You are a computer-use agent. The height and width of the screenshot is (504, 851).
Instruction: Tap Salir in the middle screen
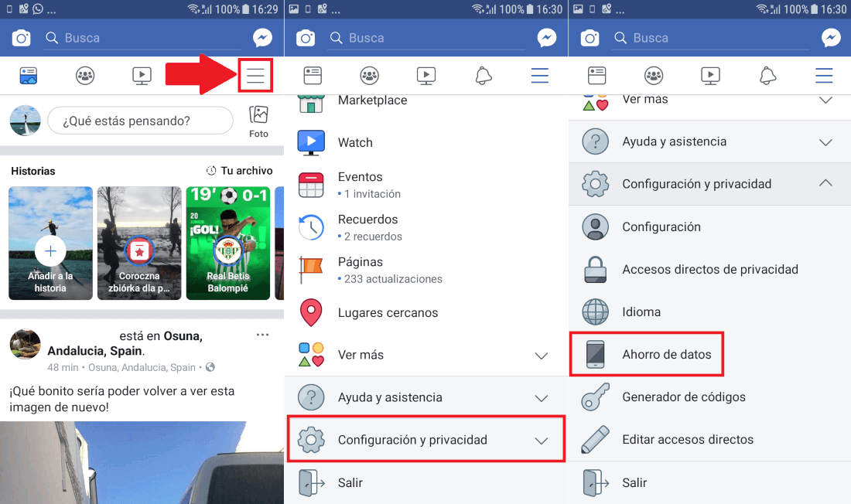[426, 482]
